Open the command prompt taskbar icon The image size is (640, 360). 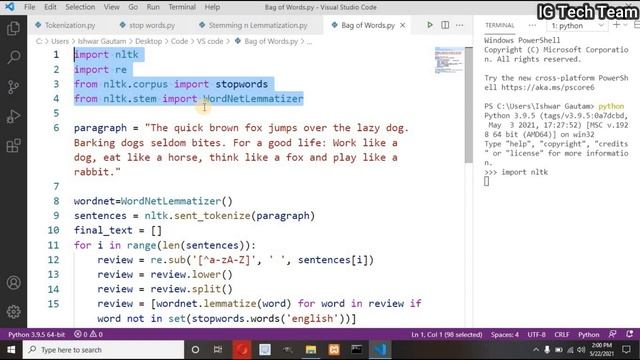[357, 350]
